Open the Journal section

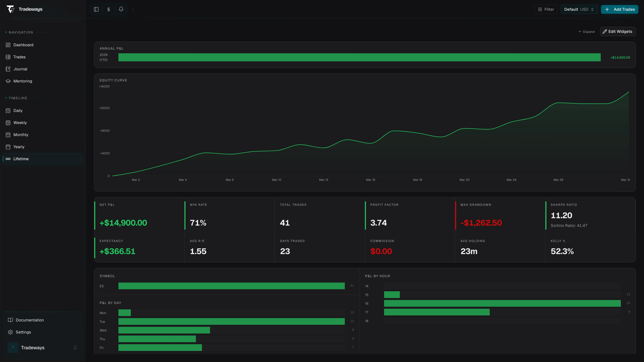tap(20, 69)
